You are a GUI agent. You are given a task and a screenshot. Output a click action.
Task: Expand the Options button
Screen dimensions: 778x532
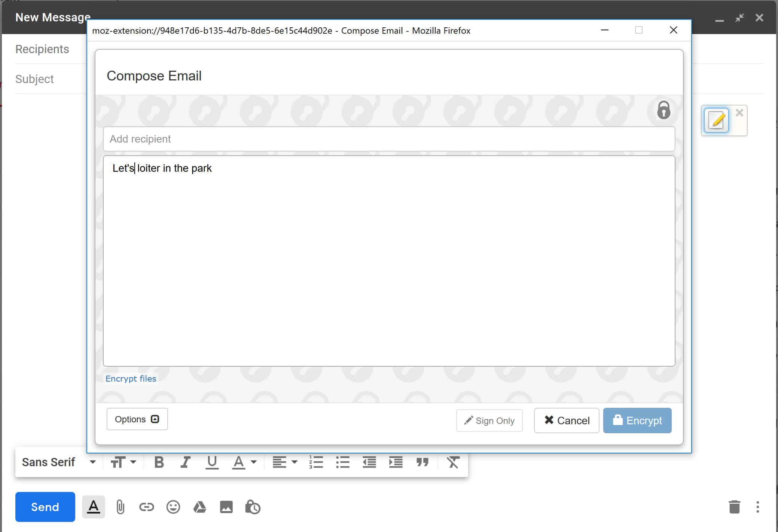137,419
